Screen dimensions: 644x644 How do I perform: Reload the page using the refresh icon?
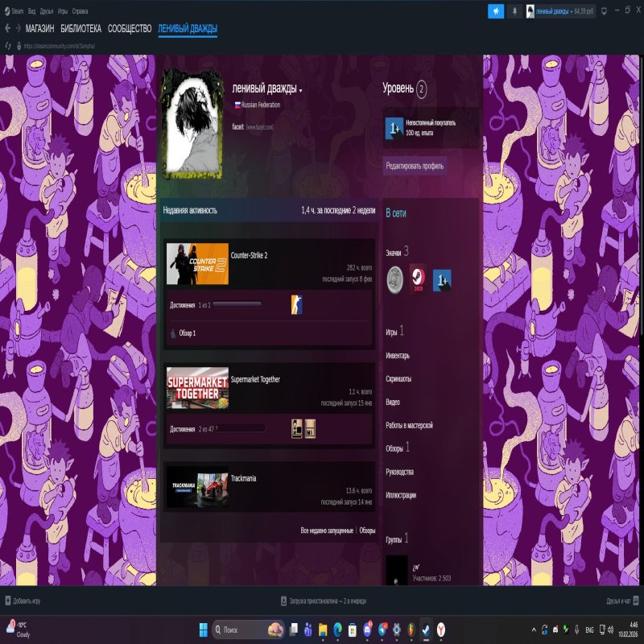[x=8, y=46]
